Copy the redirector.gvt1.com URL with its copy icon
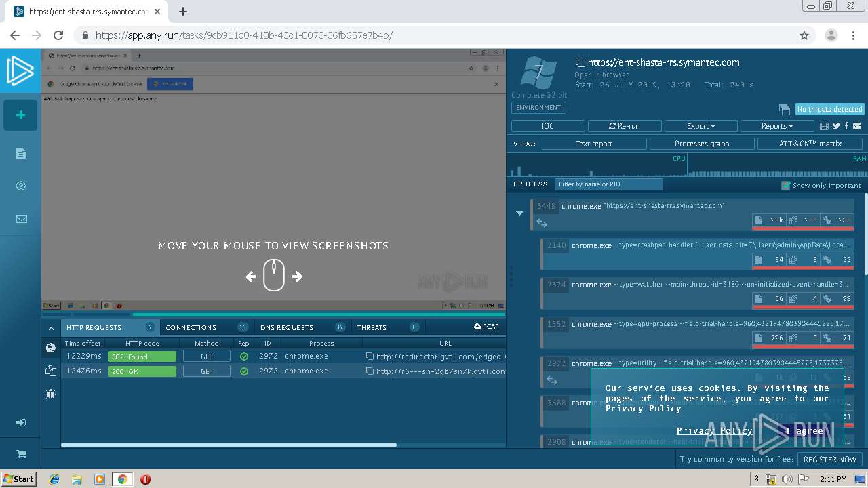Image resolution: width=868 pixels, height=488 pixels. [x=370, y=357]
